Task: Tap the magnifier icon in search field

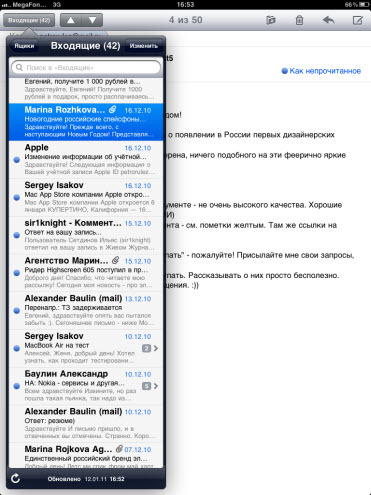Action: click(x=19, y=68)
